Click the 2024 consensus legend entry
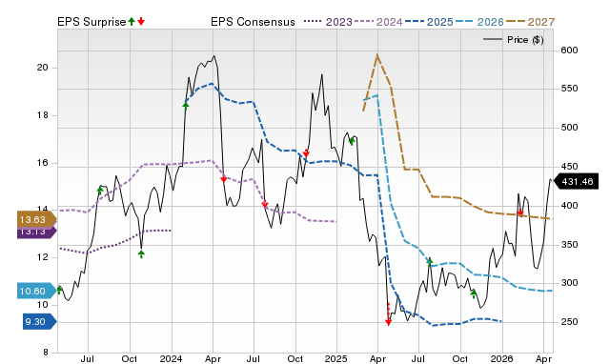The image size is (610, 364). coord(378,22)
